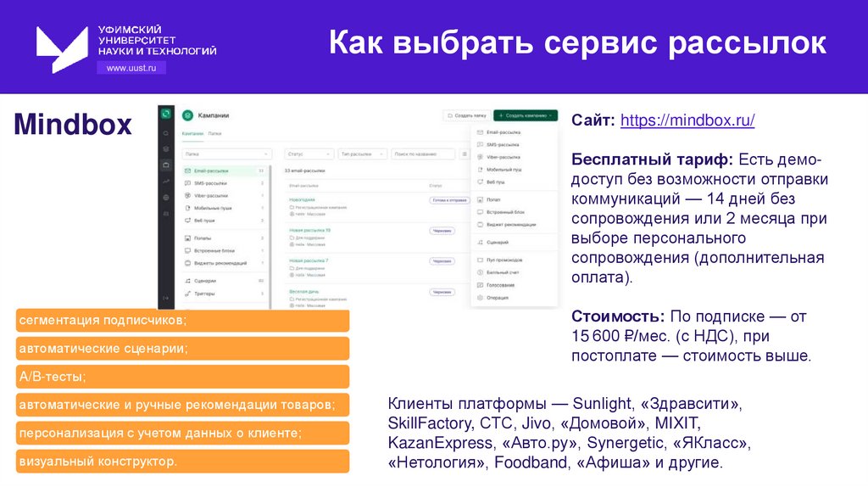Viewport: 868px width, 487px height.
Task: Click the green 'Создать кампанию' button
Action: click(x=526, y=115)
